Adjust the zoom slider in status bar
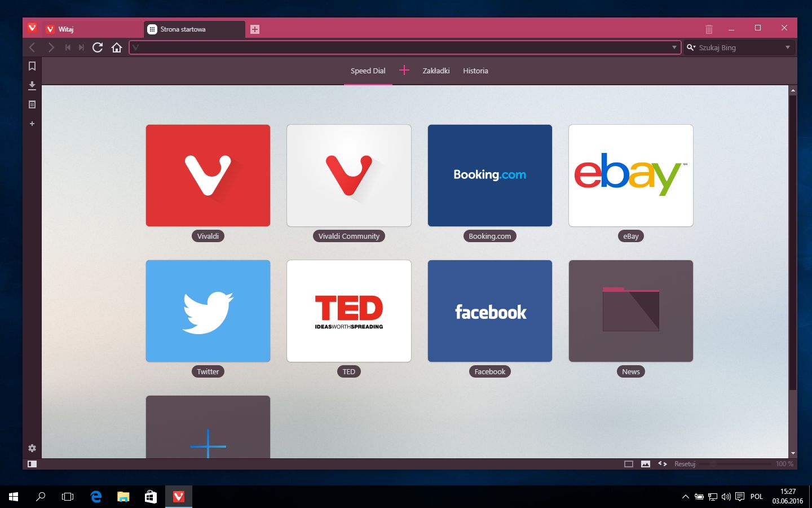This screenshot has height=508, width=812. click(x=735, y=464)
